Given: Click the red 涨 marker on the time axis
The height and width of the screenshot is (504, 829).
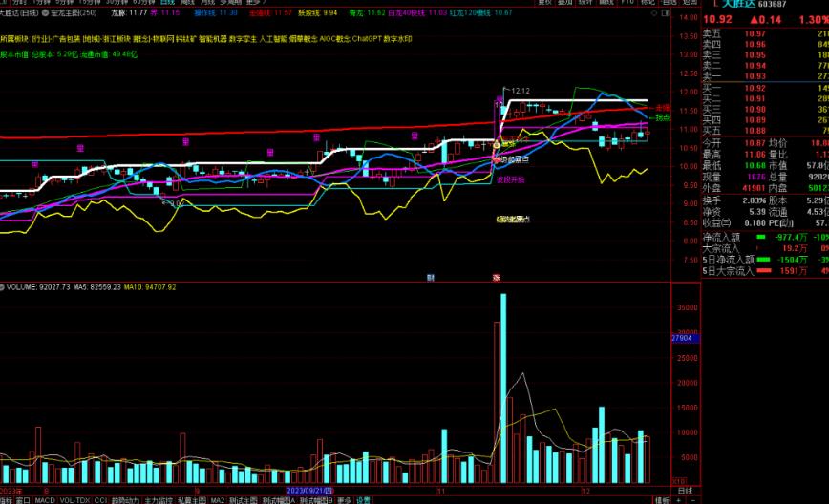Looking at the screenshot, I should coord(496,278).
